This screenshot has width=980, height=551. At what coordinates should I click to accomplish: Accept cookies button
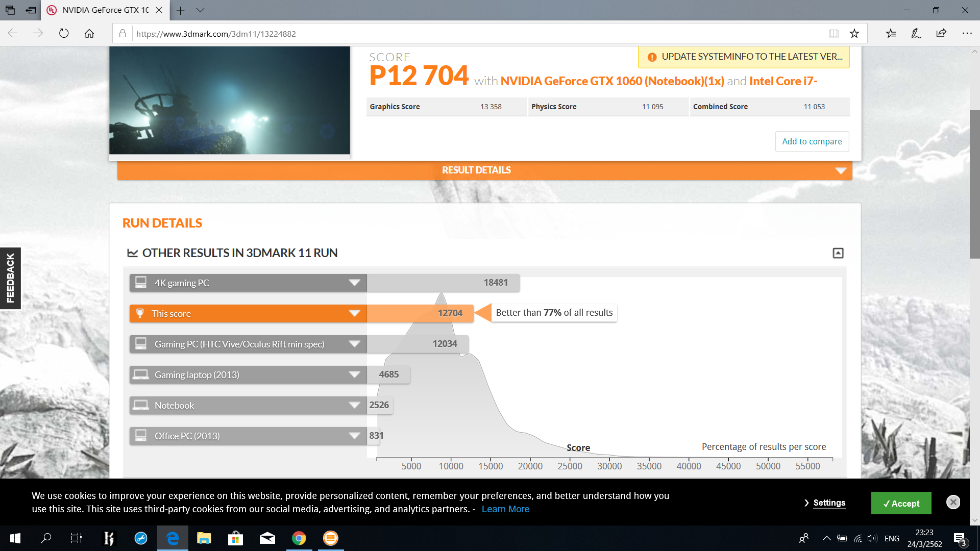coord(901,503)
